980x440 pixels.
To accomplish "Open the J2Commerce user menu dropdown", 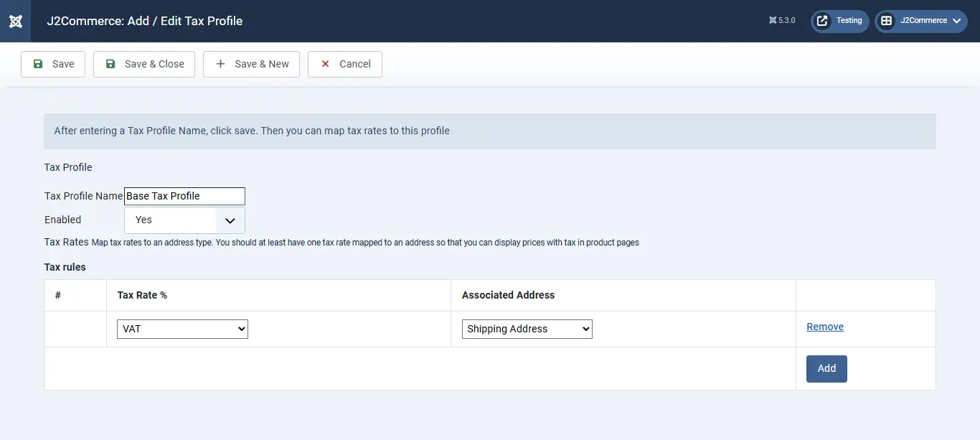I will [x=921, y=21].
